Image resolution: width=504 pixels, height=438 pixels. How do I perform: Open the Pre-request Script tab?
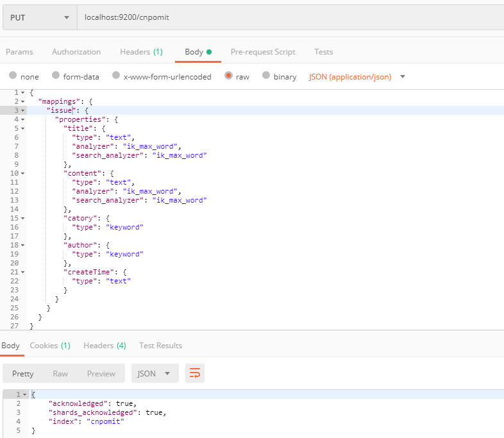[x=263, y=52]
